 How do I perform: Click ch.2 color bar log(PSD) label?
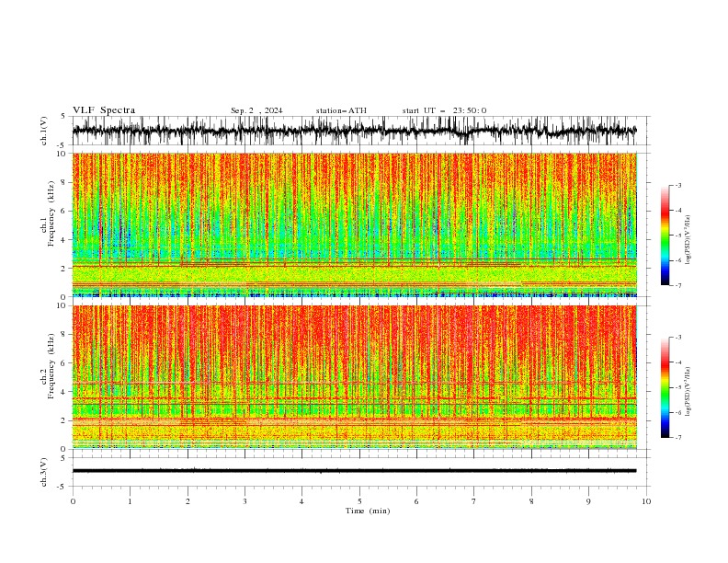pos(688,392)
